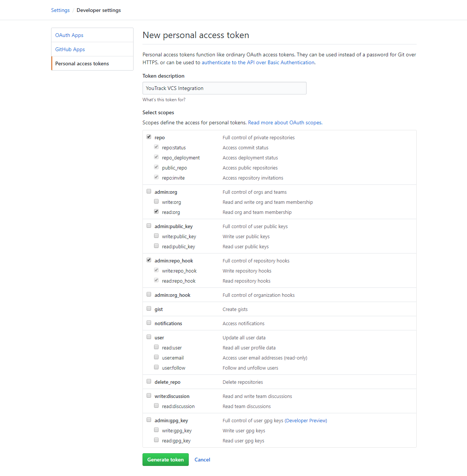Click the token description input field
The height and width of the screenshot is (476, 467).
[224, 88]
